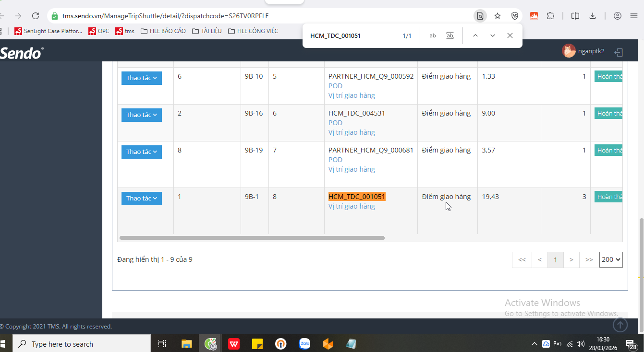Click the page vertical scrollbar thumb
Image resolution: width=644 pixels, height=352 pixels.
coord(641,275)
